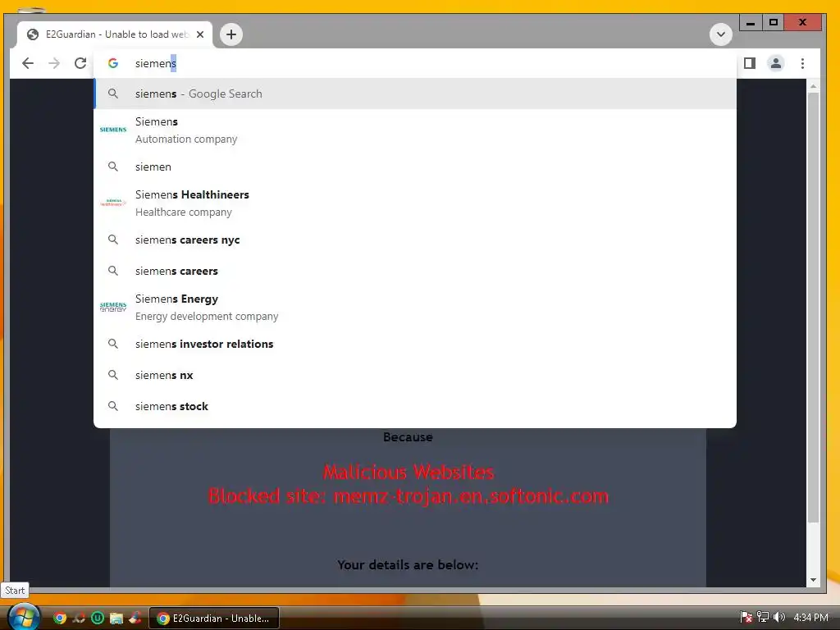Screen dimensions: 840x630
Task: Go back using the browser back arrow
Action: click(28, 63)
